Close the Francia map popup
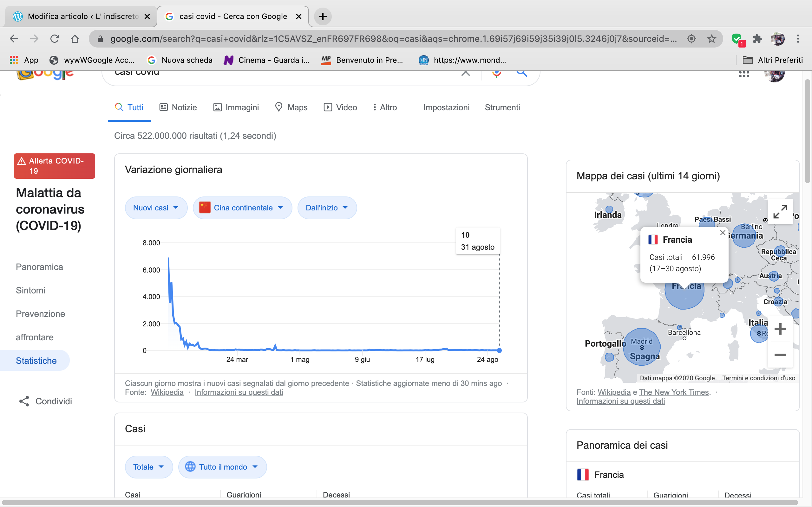Viewport: 812px width, 507px height. tap(723, 232)
